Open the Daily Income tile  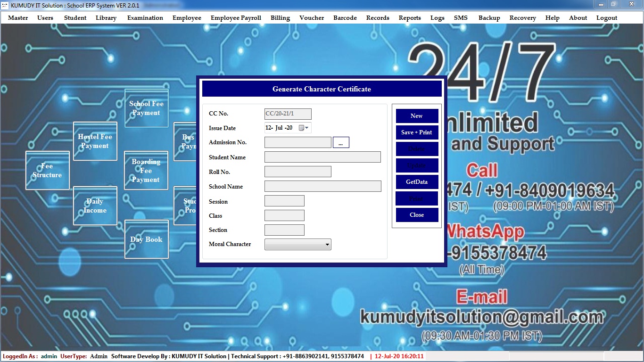pos(95,206)
